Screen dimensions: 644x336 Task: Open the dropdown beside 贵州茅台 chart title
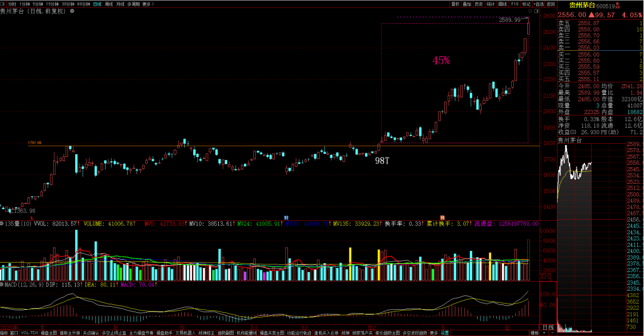tap(72, 11)
